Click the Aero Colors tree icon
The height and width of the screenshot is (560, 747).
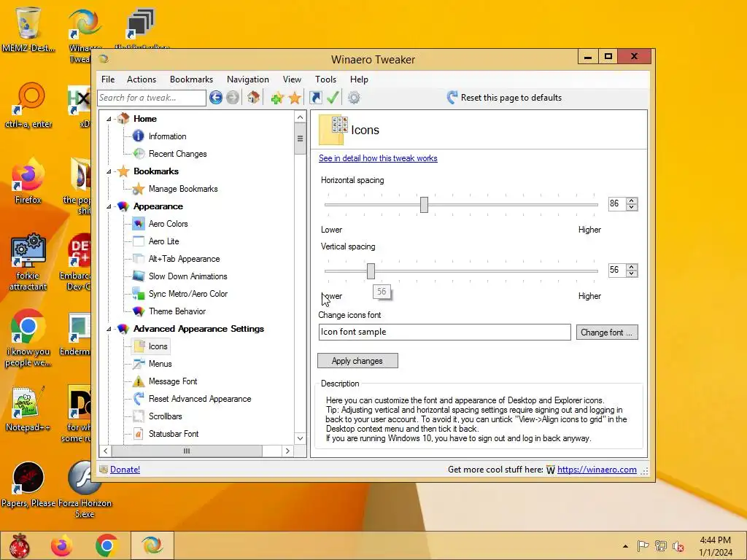[x=139, y=224]
